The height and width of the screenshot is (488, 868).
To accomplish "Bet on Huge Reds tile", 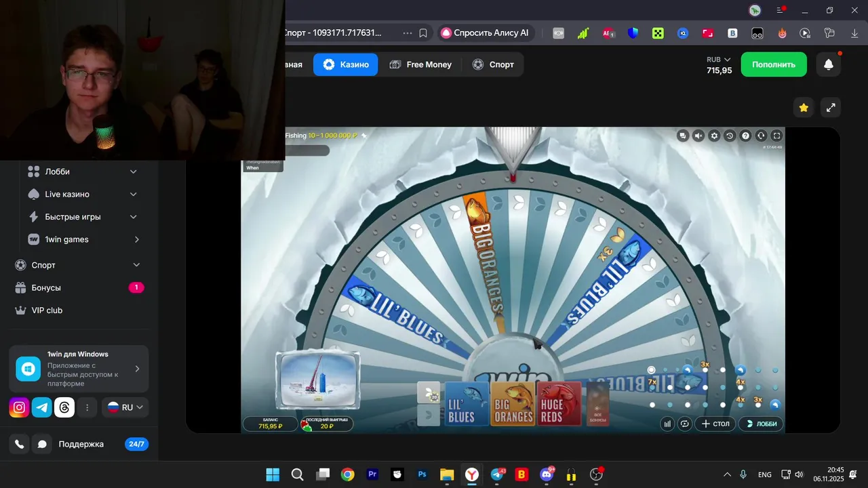I will [x=559, y=404].
